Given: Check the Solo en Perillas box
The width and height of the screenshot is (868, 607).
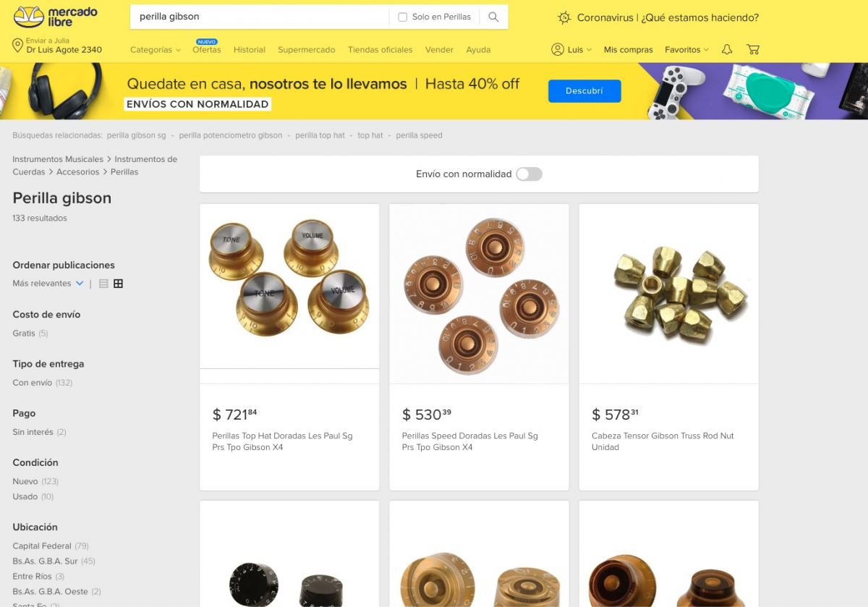Looking at the screenshot, I should [403, 17].
